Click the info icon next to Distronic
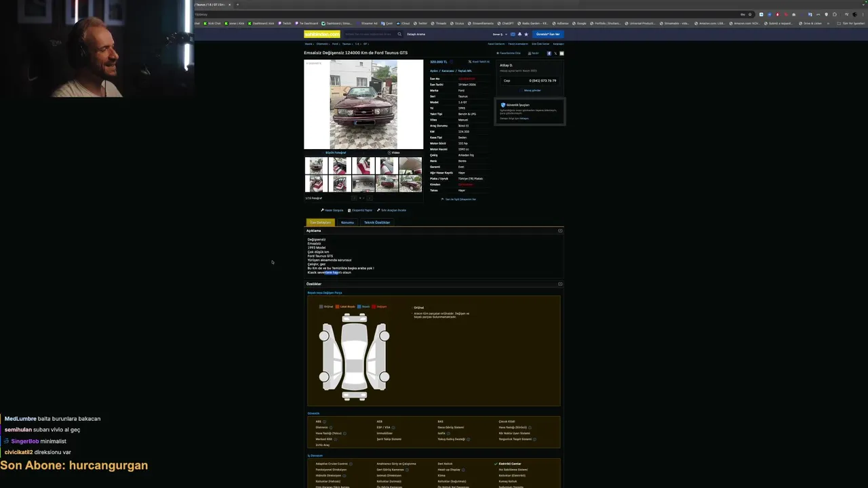This screenshot has width=868, height=488. coord(331,428)
